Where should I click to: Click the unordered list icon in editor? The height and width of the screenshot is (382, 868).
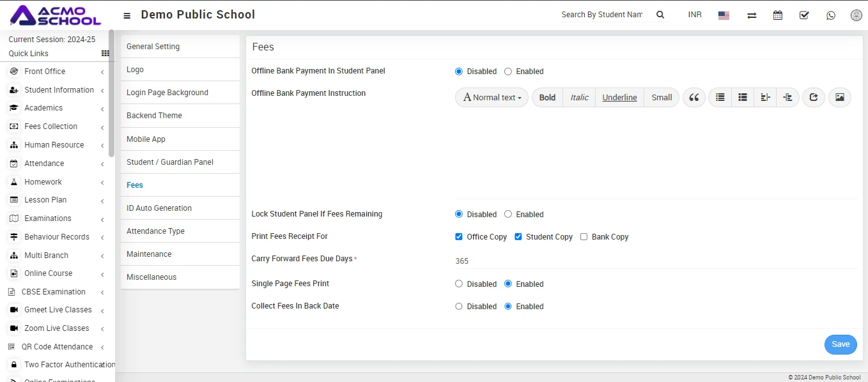(720, 98)
